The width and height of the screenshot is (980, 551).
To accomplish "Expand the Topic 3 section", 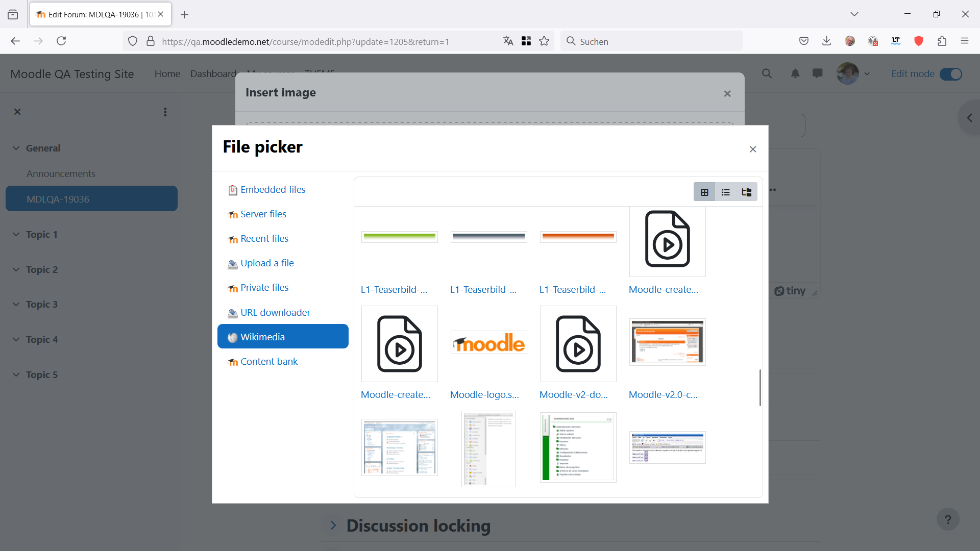I will pos(16,304).
